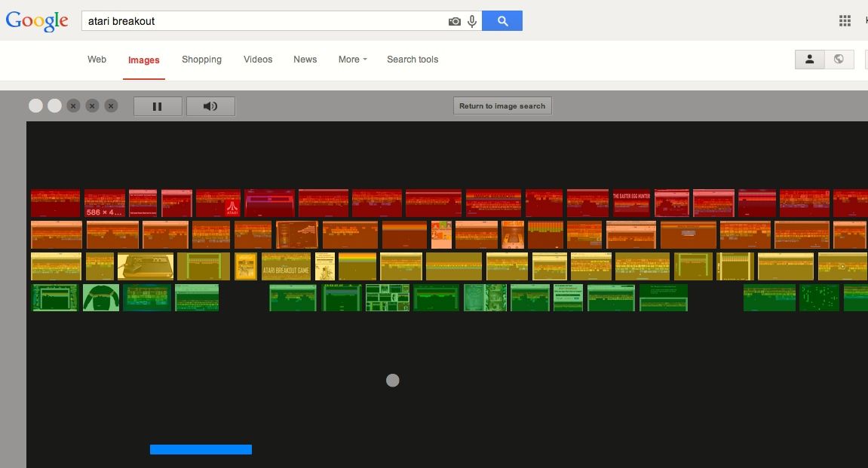Click the Atari Breakout Game yellow brick
The height and width of the screenshot is (468, 868).
(287, 267)
